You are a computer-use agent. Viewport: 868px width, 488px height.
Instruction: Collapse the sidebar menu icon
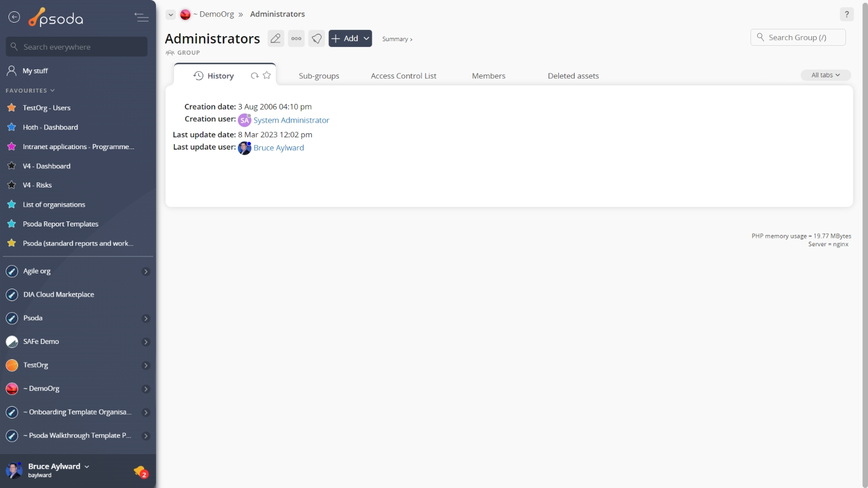point(141,18)
